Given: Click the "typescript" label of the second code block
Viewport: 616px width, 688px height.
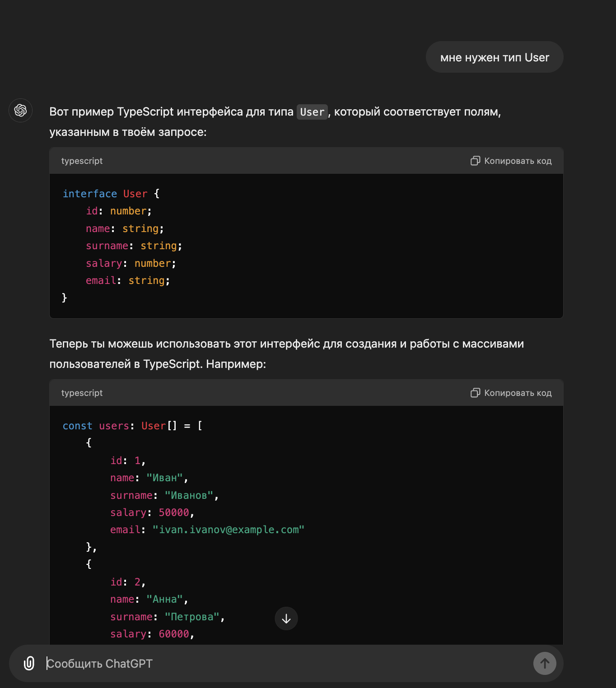Looking at the screenshot, I should point(82,393).
